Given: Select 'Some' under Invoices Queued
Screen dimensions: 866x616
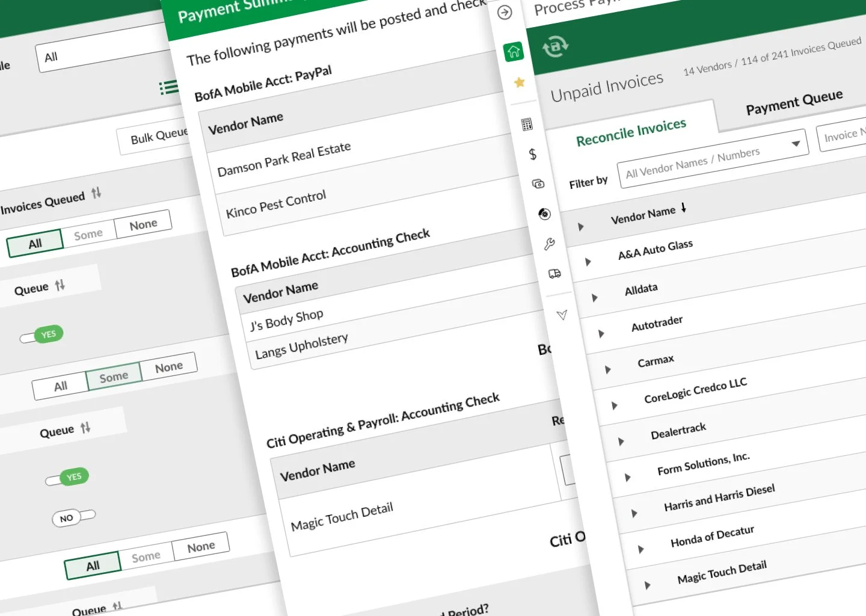Looking at the screenshot, I should tap(88, 235).
